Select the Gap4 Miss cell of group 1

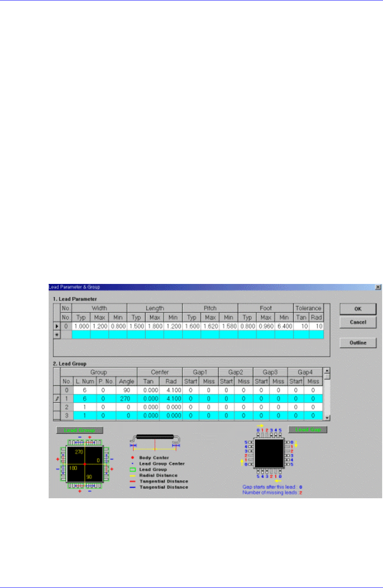tap(313, 398)
